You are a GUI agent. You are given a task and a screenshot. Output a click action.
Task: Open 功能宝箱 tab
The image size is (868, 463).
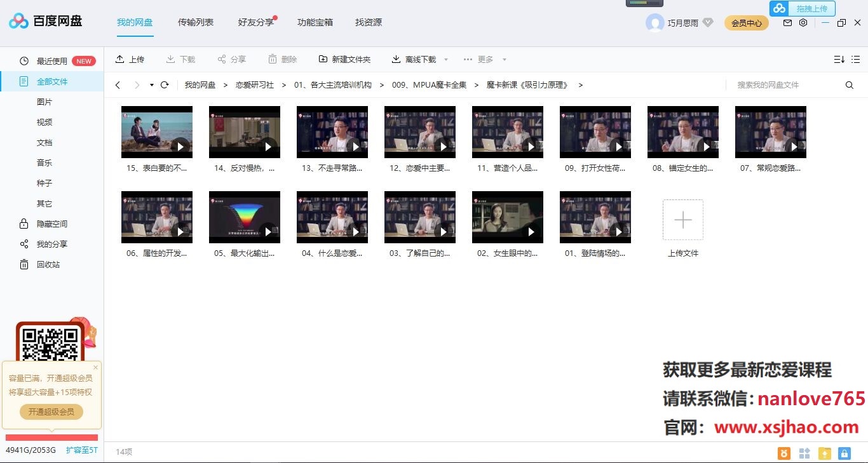[315, 22]
